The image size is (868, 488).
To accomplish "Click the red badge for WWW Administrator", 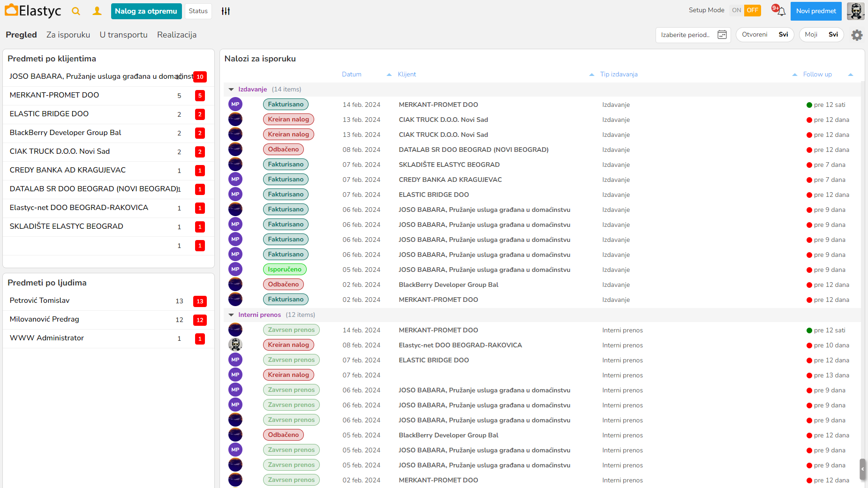I will [x=200, y=339].
